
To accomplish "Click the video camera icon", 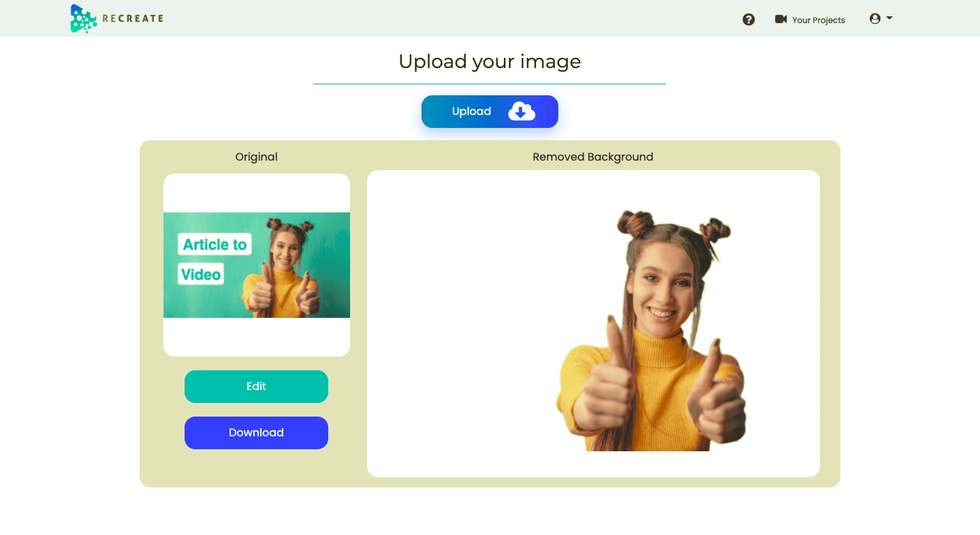I will pos(780,19).
